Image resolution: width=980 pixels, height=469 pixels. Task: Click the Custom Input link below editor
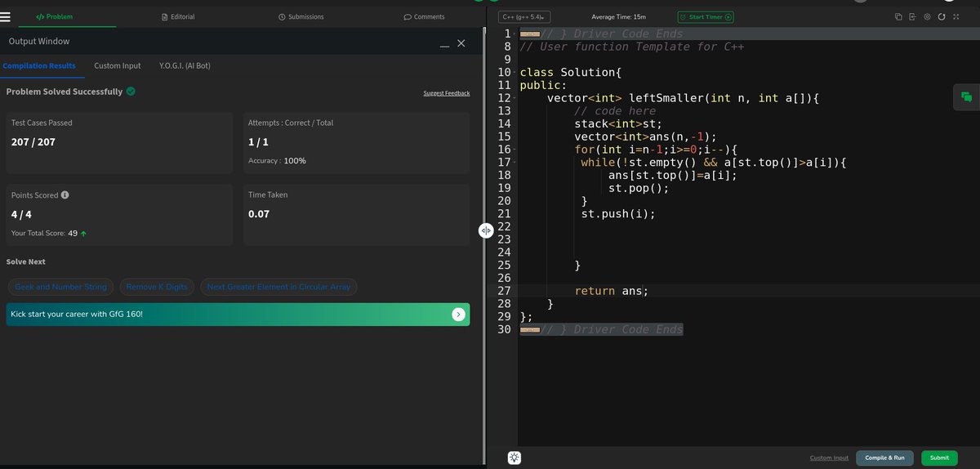click(829, 458)
